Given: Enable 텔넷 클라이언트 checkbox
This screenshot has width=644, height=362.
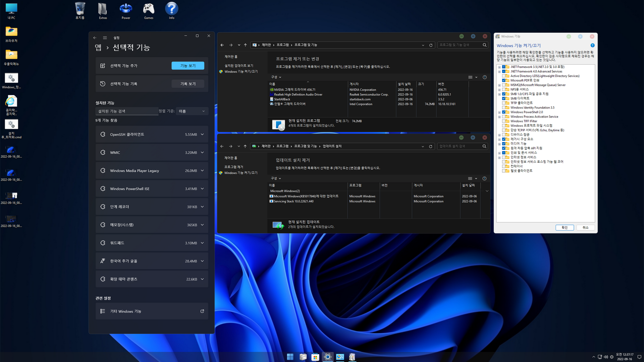Looking at the screenshot, I should tap(504, 171).
